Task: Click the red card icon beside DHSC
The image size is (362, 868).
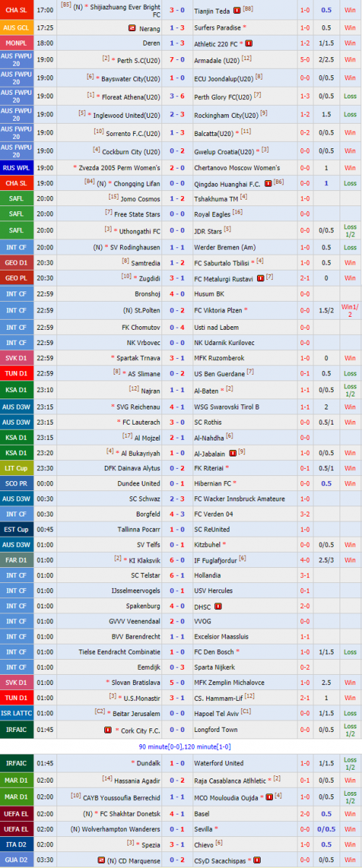Action: coord(218,606)
